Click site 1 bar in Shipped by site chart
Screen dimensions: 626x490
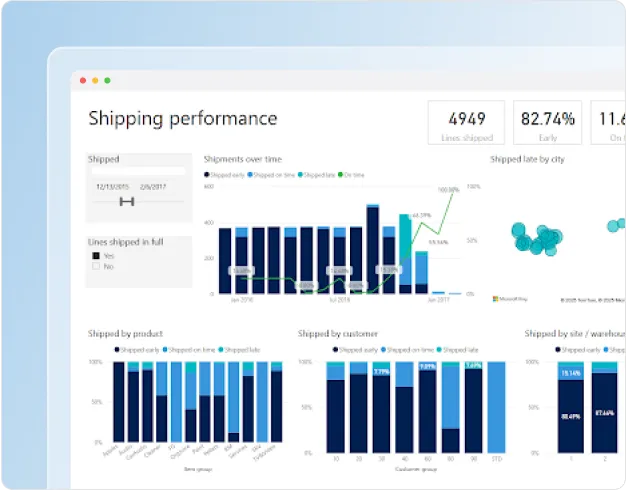[571, 407]
